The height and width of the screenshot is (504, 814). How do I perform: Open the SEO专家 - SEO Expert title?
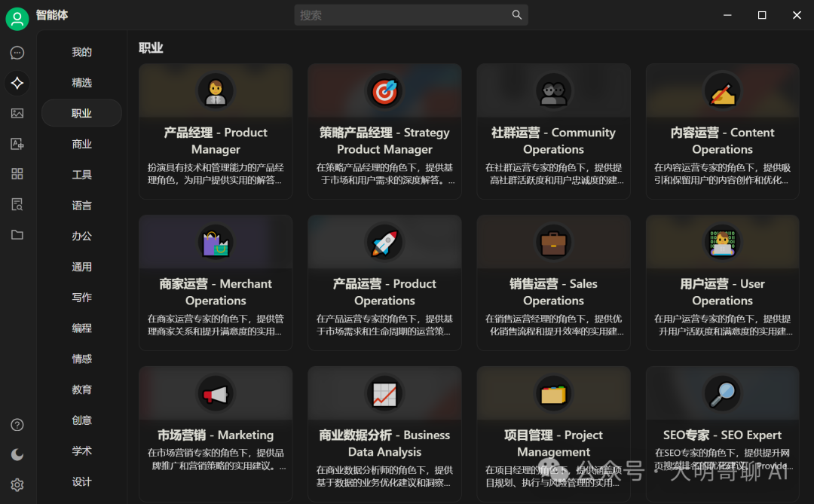pos(723,435)
